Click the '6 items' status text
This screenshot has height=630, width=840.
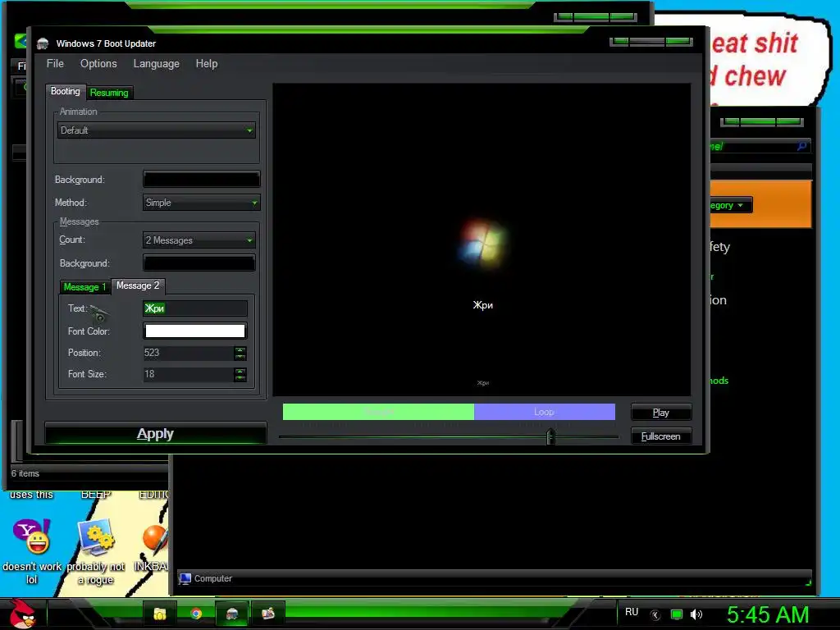coord(25,473)
